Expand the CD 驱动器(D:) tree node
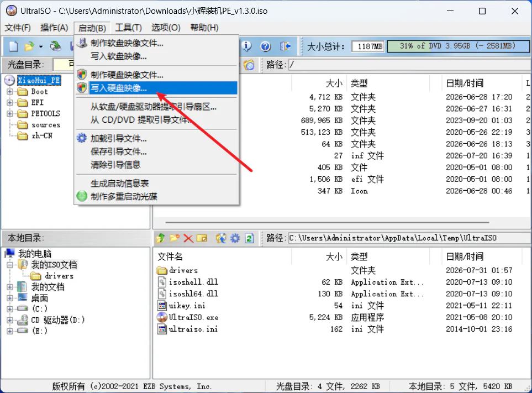Screen dimensions: 532x393 pyautogui.click(x=10, y=320)
